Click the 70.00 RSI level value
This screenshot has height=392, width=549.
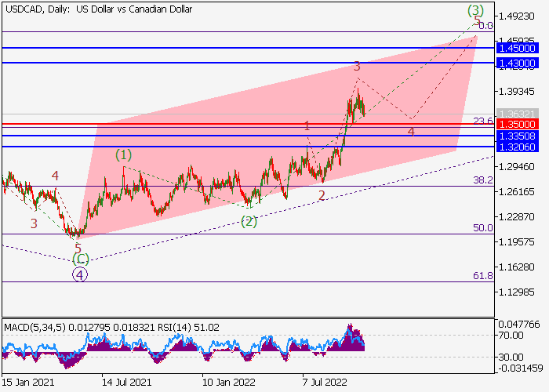(511, 336)
